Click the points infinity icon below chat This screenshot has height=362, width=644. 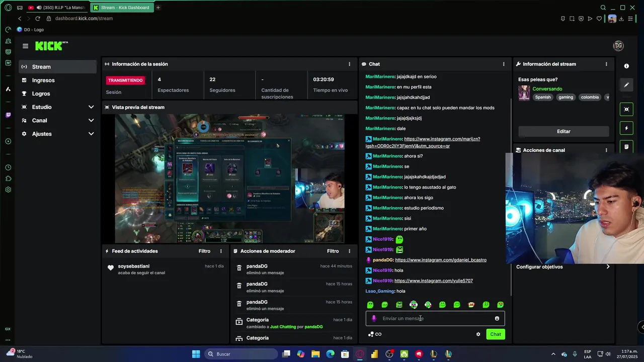[375, 334]
